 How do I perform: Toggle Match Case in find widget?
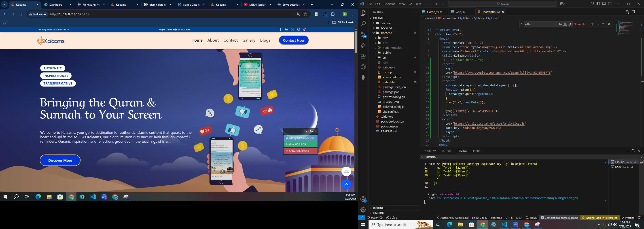(560, 24)
